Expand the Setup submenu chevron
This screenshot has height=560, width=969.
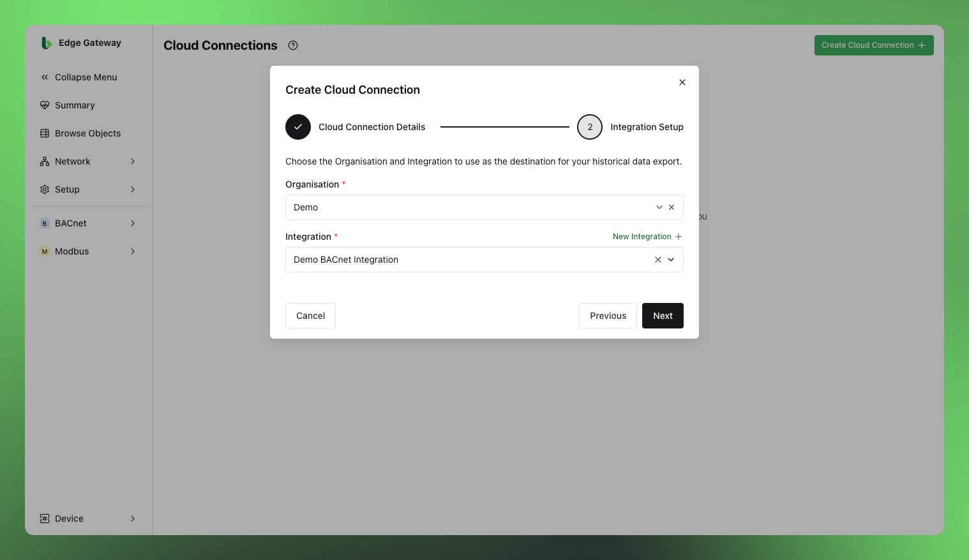[133, 189]
